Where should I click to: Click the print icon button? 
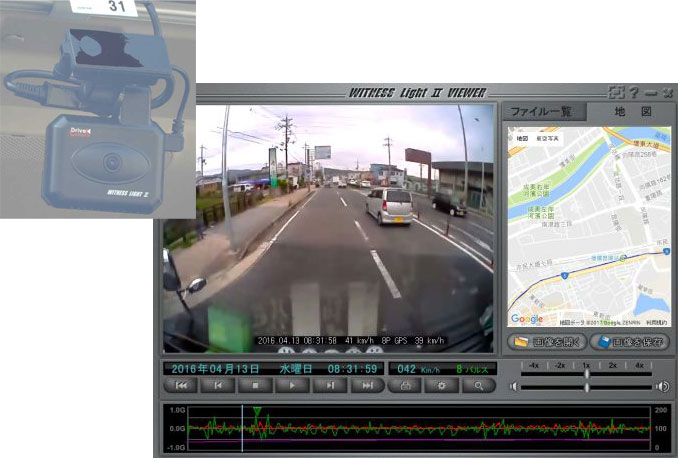tap(405, 385)
